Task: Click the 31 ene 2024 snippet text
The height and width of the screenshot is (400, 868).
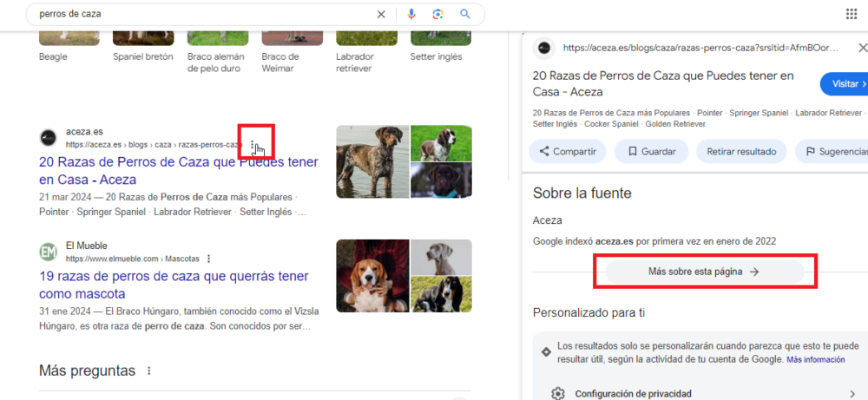Action: point(179,318)
